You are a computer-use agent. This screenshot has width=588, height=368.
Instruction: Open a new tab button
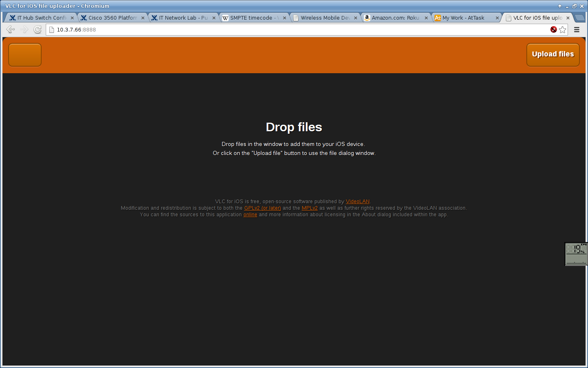tap(579, 18)
